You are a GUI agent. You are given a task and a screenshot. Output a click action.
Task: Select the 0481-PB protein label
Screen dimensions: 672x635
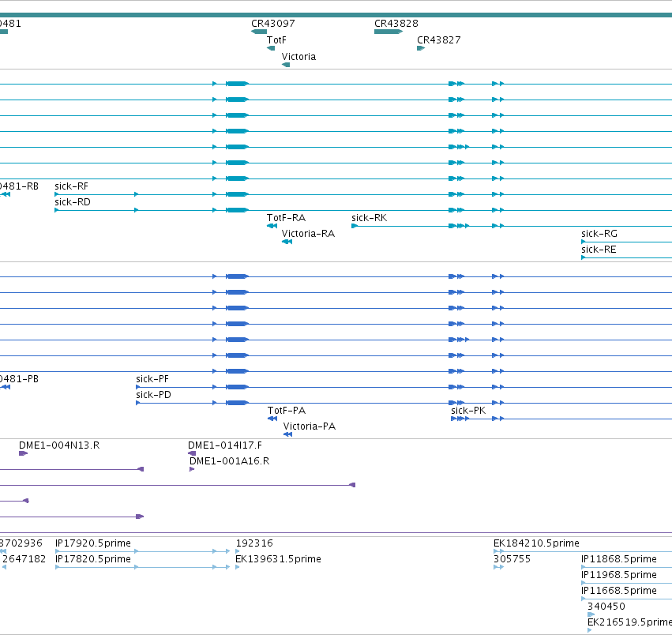click(x=19, y=379)
